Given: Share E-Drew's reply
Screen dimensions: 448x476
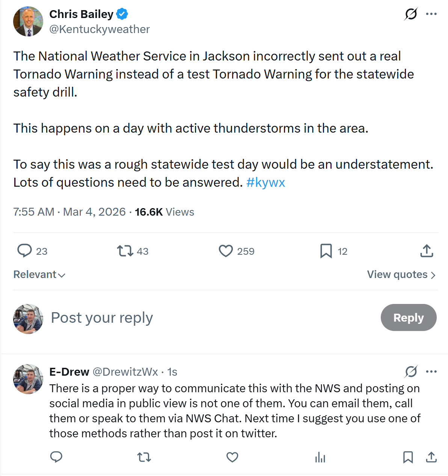Looking at the screenshot, I should tap(431, 457).
